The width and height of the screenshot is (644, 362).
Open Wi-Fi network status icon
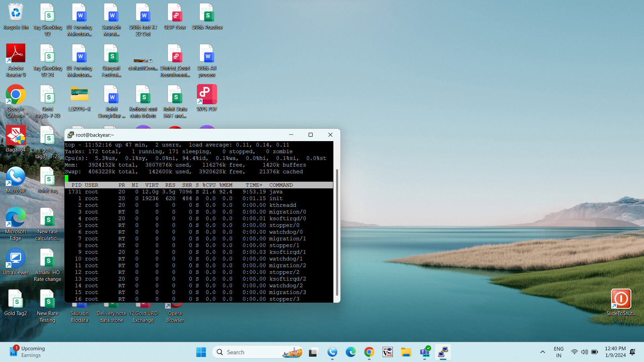pos(574,352)
